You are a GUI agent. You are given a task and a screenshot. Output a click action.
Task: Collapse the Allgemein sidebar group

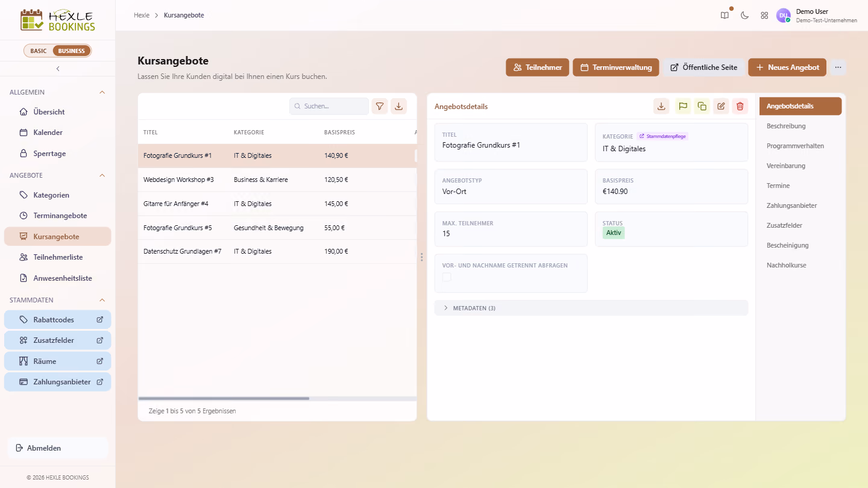tap(102, 92)
